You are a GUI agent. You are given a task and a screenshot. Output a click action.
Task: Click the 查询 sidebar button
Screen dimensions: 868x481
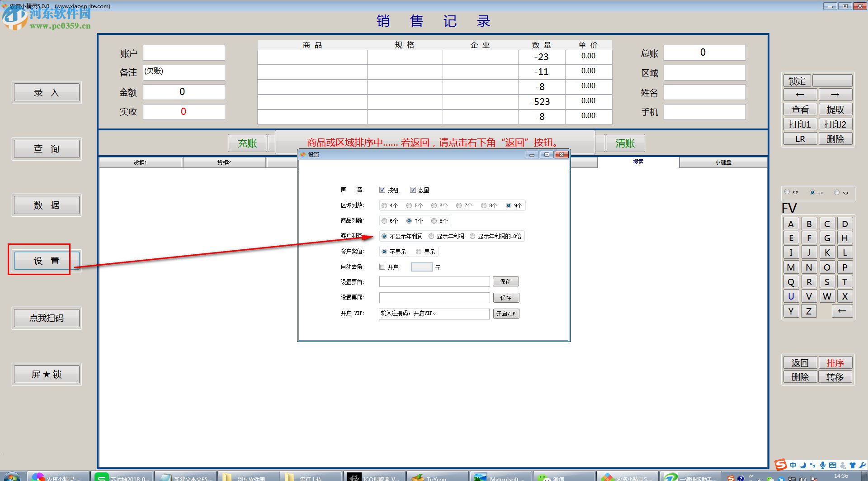(47, 149)
